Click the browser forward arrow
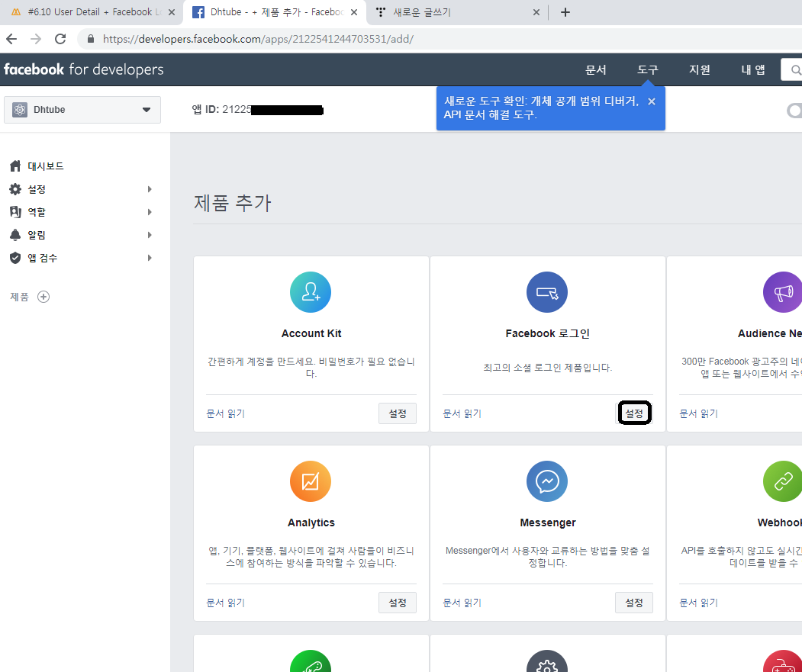The image size is (802, 672). tap(36, 39)
